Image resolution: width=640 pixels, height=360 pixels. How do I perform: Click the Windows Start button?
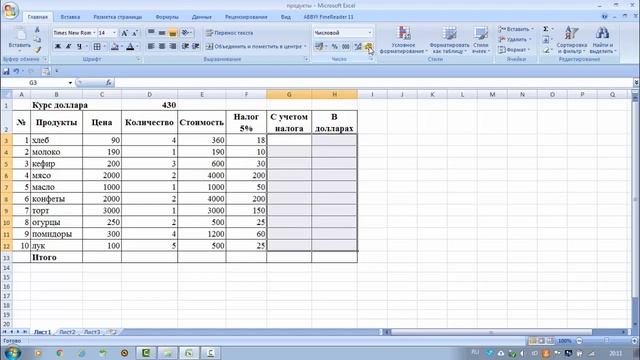tap(12, 353)
